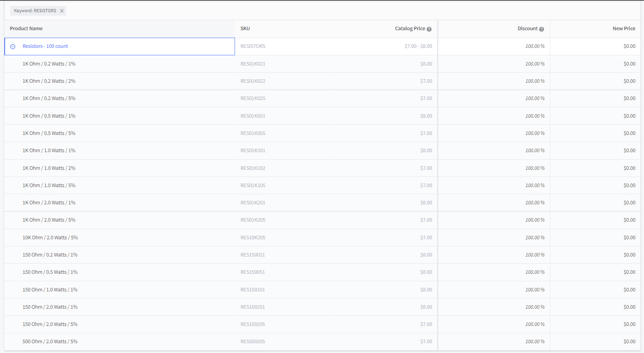Edit the discount for SKU RES150051

coord(494,272)
